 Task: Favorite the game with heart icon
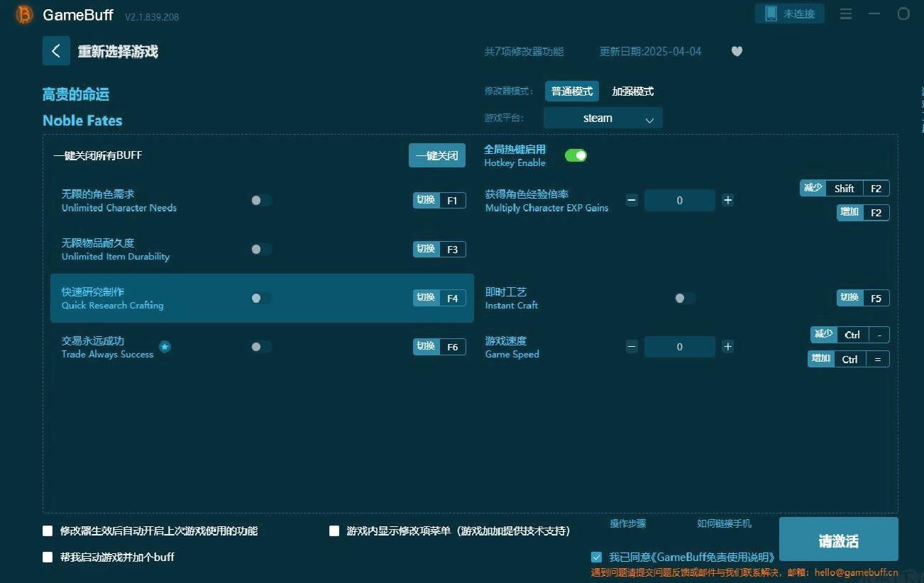[737, 51]
